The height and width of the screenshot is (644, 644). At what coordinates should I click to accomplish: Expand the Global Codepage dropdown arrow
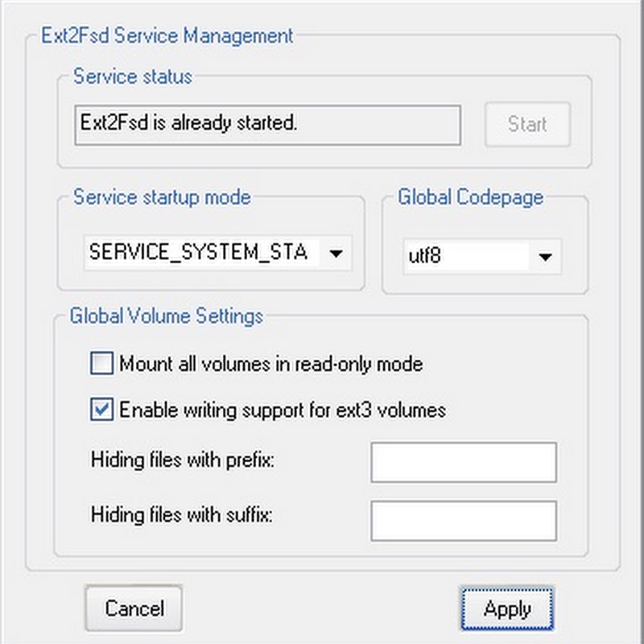(x=545, y=257)
